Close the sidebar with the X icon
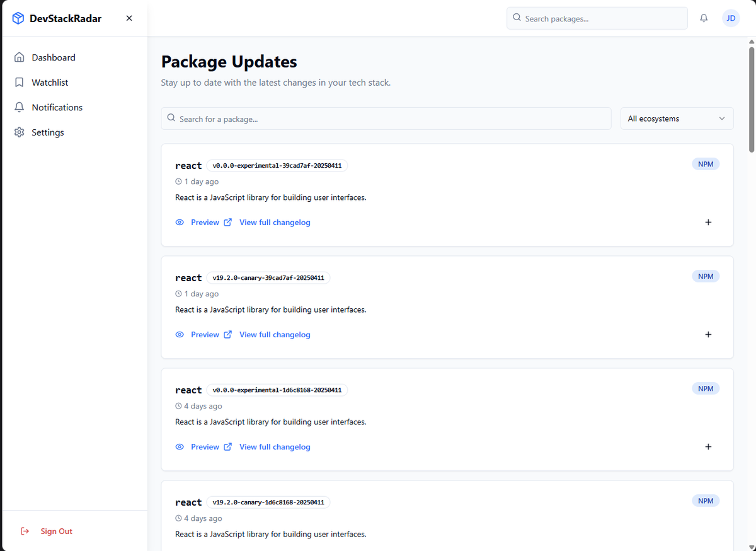756x551 pixels. tap(129, 18)
